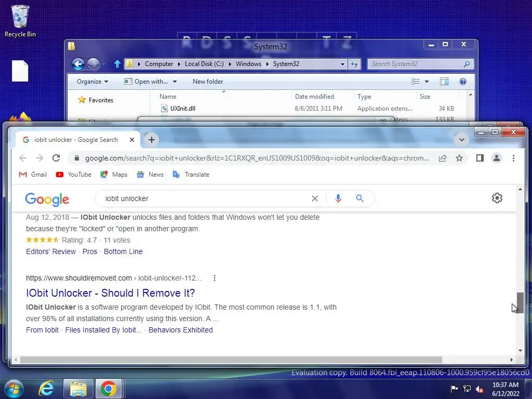Sort by Type column header
The image size is (532, 399).
point(364,96)
